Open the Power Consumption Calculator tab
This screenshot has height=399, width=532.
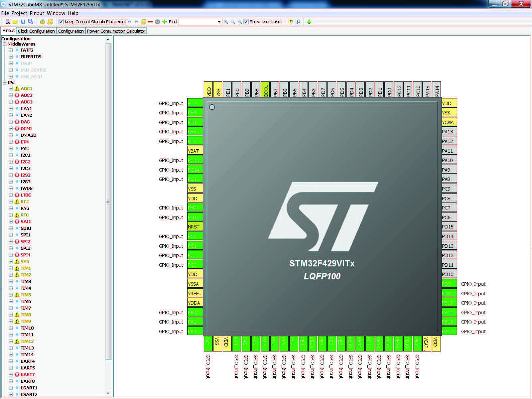(x=116, y=31)
